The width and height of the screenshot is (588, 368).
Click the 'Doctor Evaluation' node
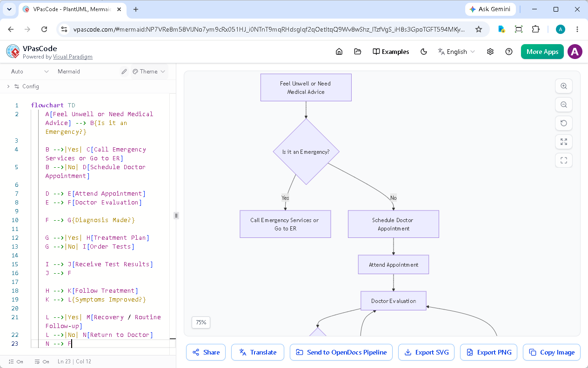[394, 301]
